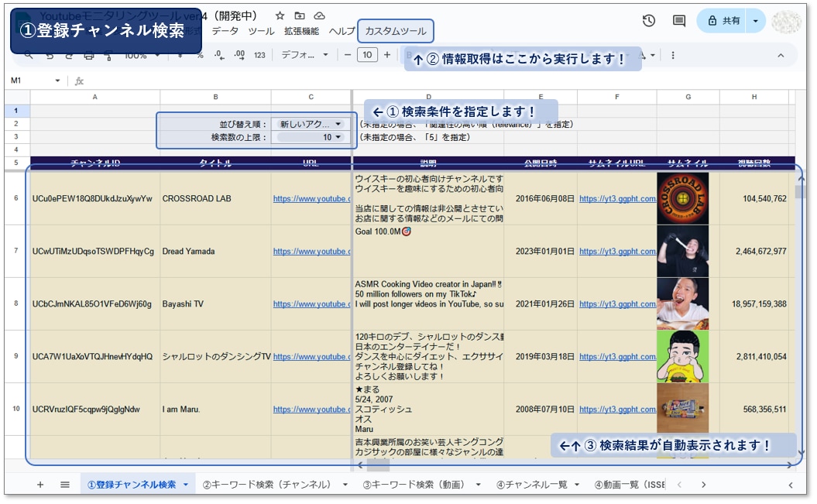Click CROSSROAD LAB logo thumbnail
This screenshot has width=817, height=504.
(x=682, y=198)
